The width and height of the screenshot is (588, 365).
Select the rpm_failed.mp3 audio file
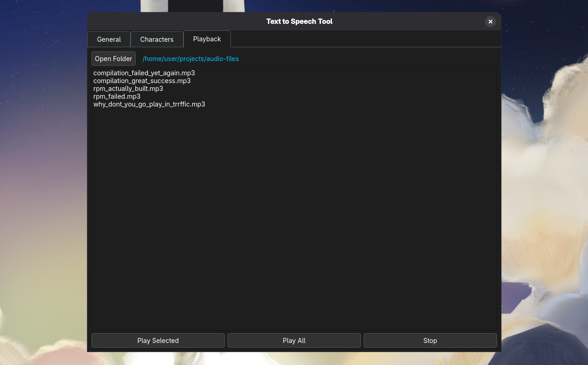[x=117, y=96]
